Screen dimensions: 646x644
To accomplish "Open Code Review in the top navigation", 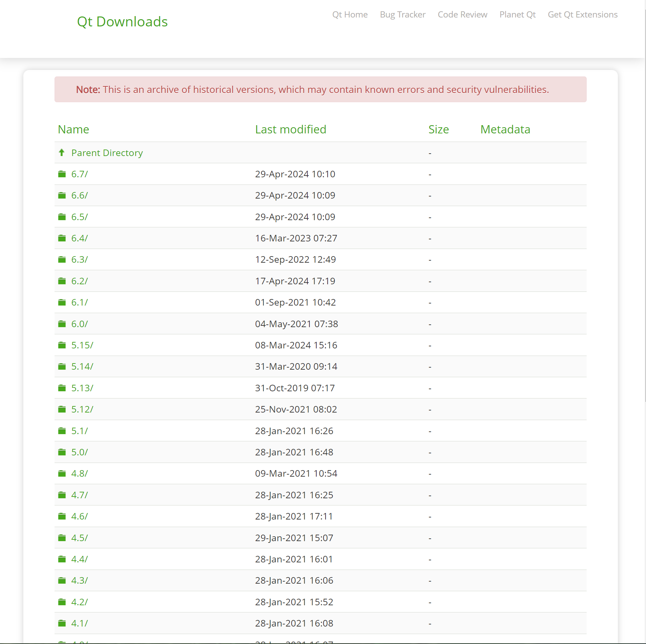I will coord(462,15).
